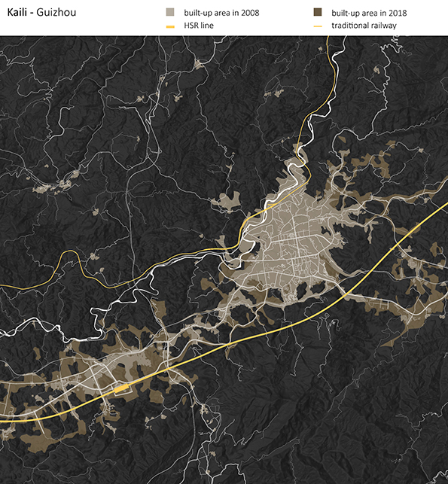The height and width of the screenshot is (484, 448).
Task: Click the yellow HSR station rectangle
Action: pyautogui.click(x=122, y=388)
